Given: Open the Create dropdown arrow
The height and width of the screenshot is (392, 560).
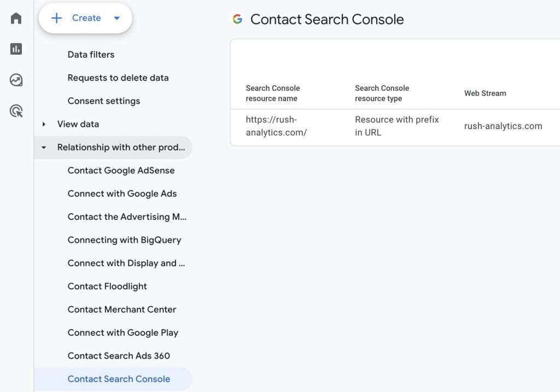Looking at the screenshot, I should click(117, 18).
